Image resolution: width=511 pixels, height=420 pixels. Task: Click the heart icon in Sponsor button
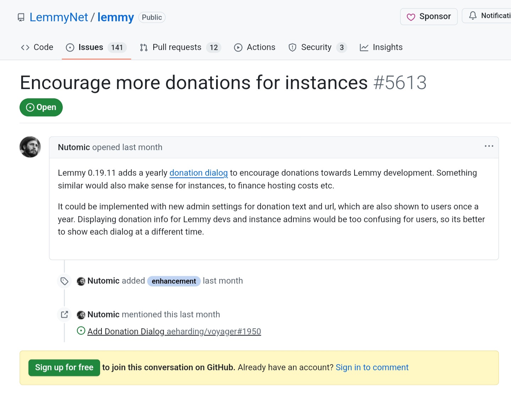pyautogui.click(x=411, y=17)
